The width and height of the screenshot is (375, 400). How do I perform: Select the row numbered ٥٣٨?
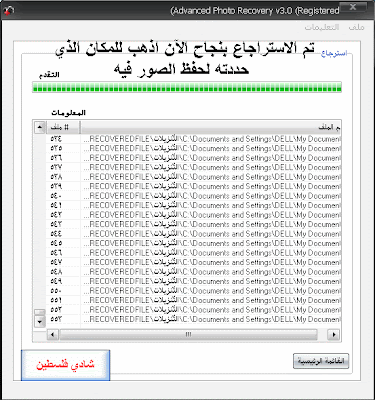pos(194,177)
